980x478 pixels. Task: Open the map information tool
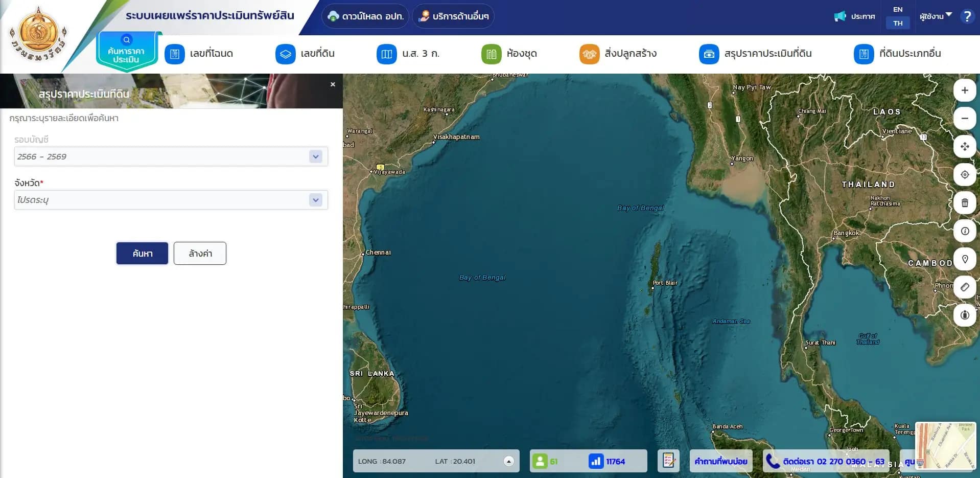coord(964,231)
